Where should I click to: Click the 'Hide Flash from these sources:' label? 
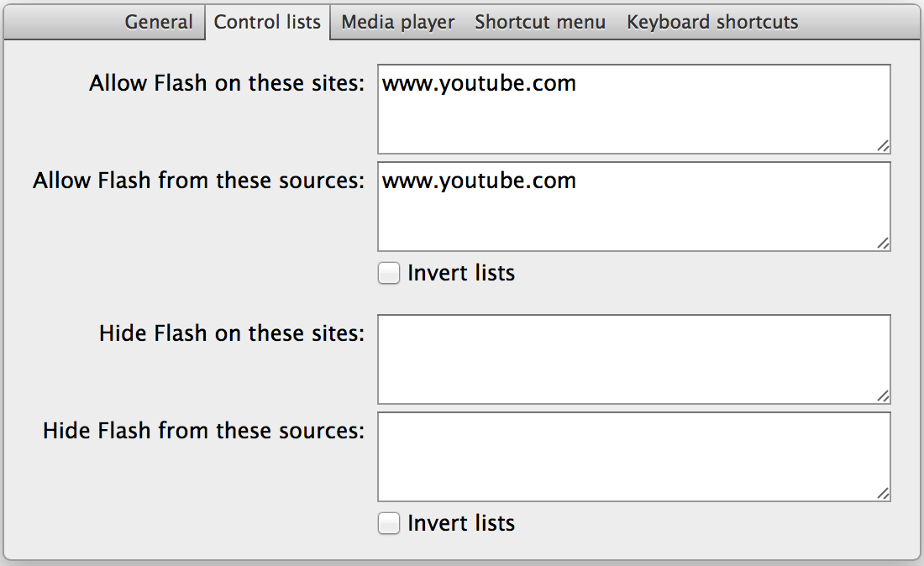pyautogui.click(x=204, y=431)
